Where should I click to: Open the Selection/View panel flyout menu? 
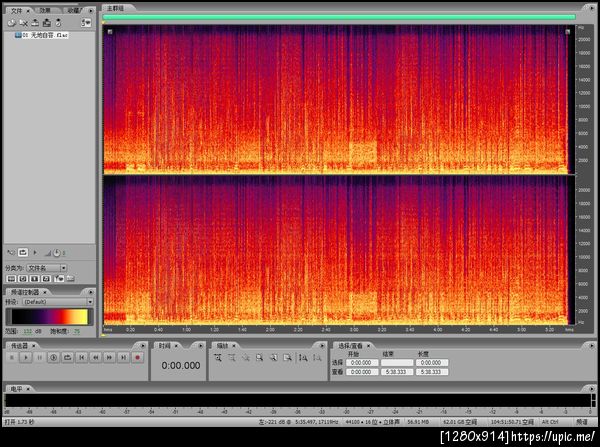click(x=592, y=346)
